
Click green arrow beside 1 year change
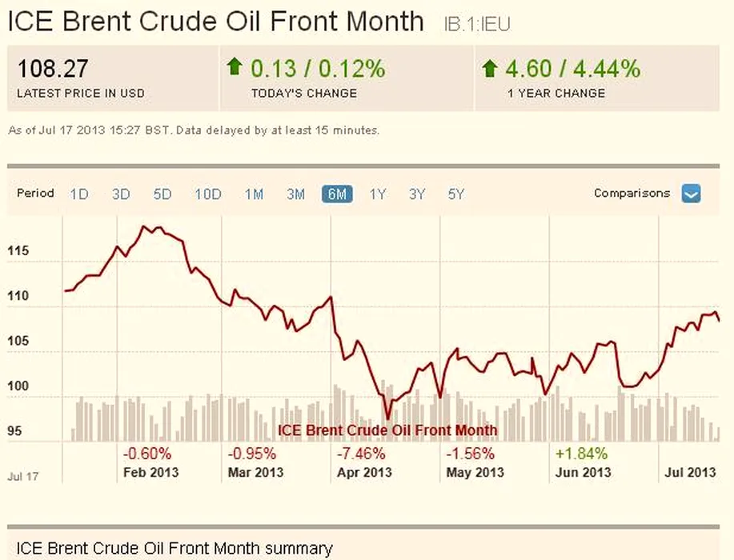[x=490, y=67]
